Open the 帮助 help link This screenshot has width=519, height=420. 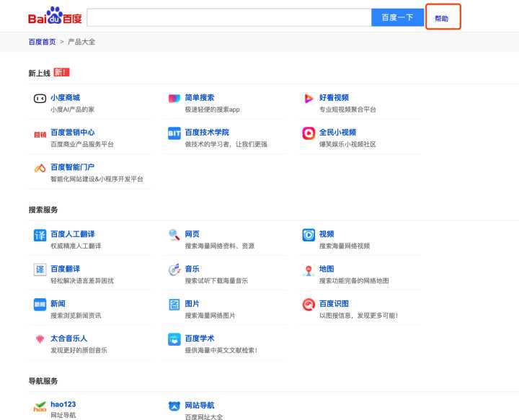click(442, 18)
